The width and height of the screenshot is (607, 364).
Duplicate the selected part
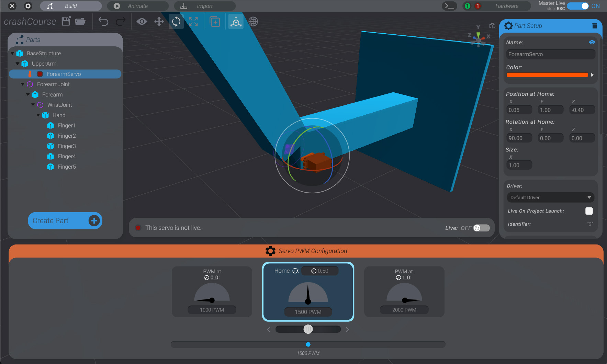[215, 21]
